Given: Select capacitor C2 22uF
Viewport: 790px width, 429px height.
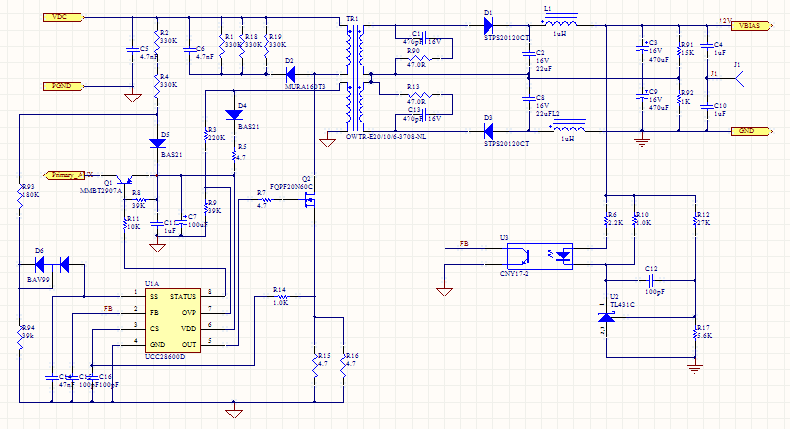Looking at the screenshot, I should 529,53.
